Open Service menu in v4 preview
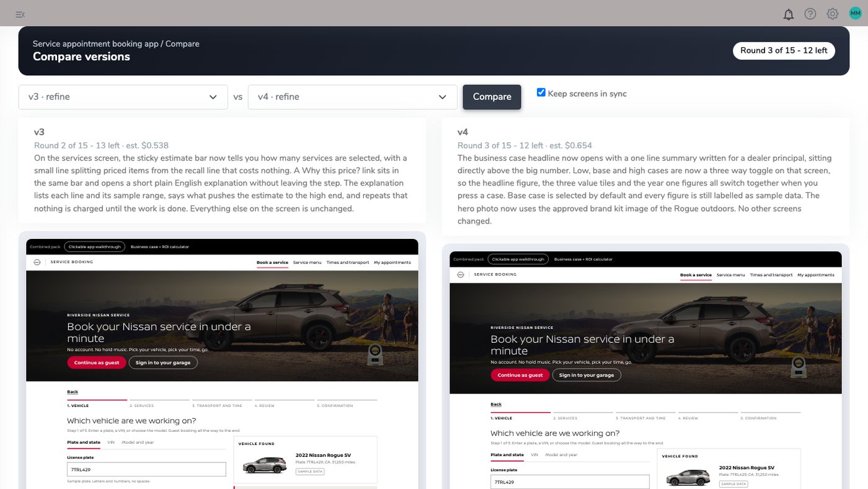 (731, 275)
